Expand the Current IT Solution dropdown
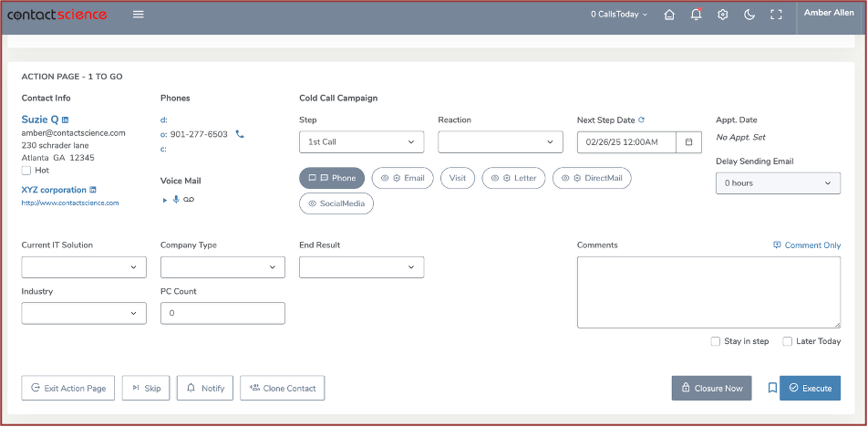This screenshot has height=427, width=868. (84, 267)
